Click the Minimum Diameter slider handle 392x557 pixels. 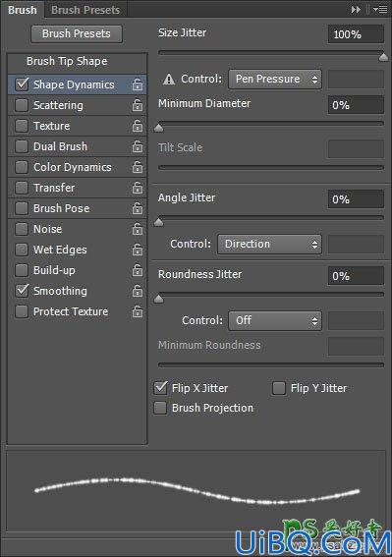(x=159, y=128)
